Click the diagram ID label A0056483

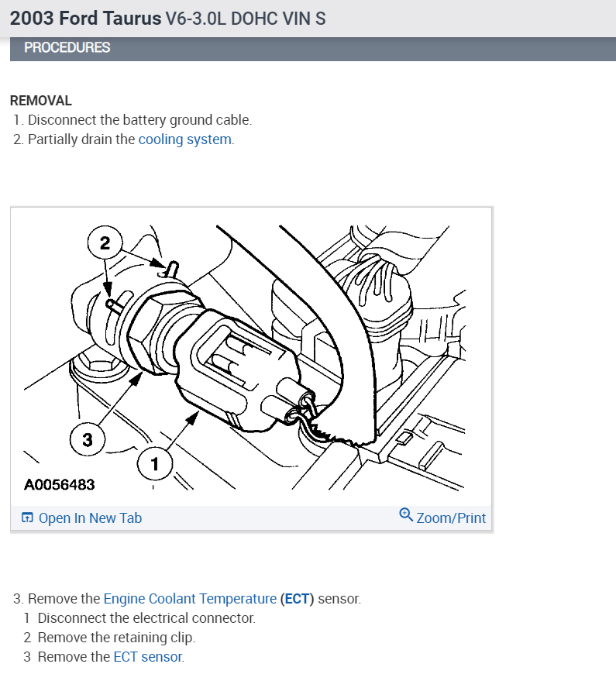(x=60, y=485)
